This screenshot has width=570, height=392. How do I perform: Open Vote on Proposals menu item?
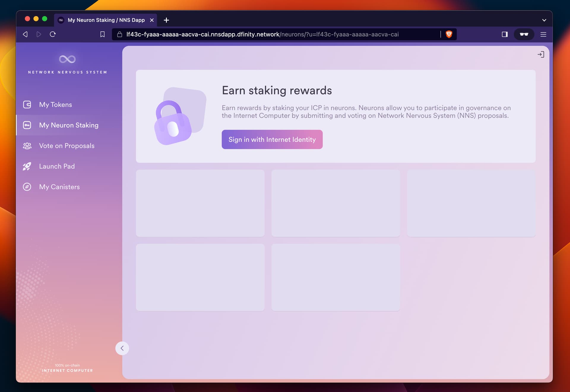(67, 146)
